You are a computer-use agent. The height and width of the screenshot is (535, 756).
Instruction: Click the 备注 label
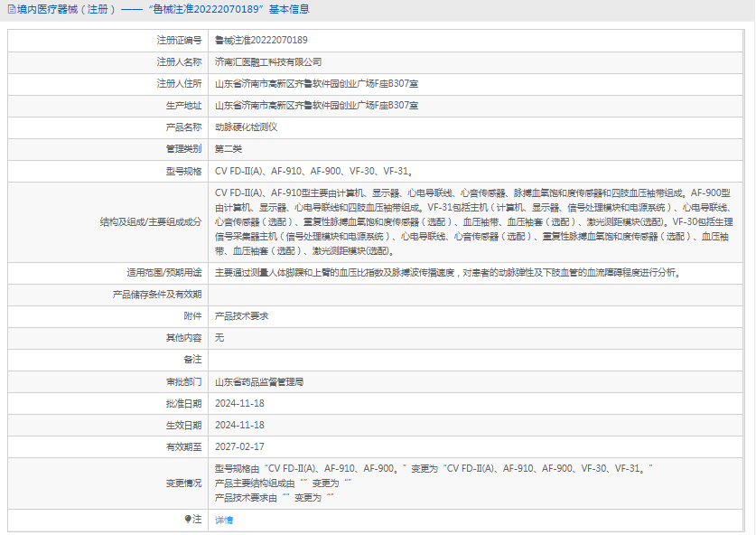click(192, 360)
